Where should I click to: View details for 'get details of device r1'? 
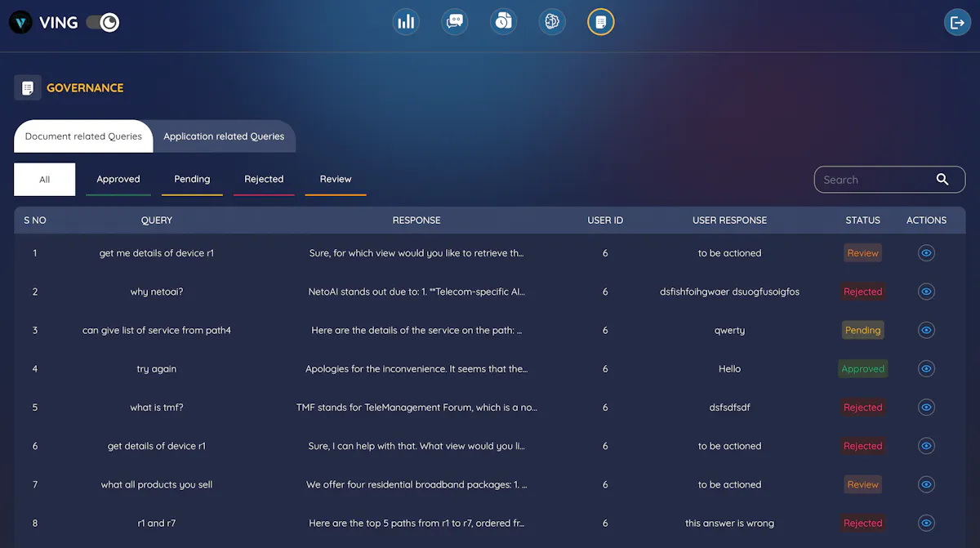(x=926, y=446)
